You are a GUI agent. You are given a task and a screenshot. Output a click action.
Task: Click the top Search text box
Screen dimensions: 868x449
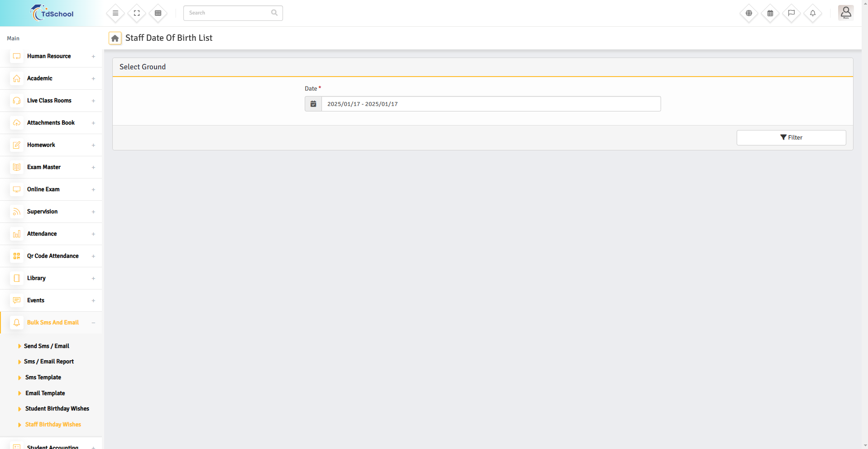229,13
